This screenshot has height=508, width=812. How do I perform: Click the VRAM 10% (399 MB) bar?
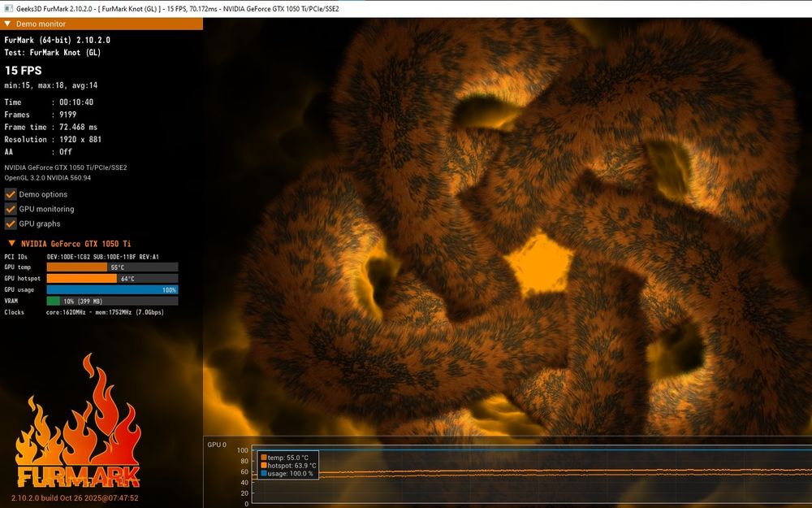coord(112,302)
